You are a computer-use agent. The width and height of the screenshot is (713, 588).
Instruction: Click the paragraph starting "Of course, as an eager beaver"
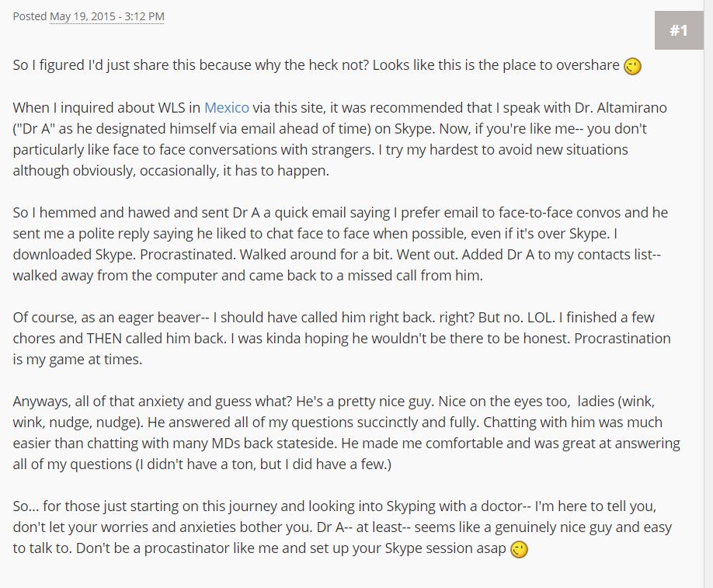342,339
